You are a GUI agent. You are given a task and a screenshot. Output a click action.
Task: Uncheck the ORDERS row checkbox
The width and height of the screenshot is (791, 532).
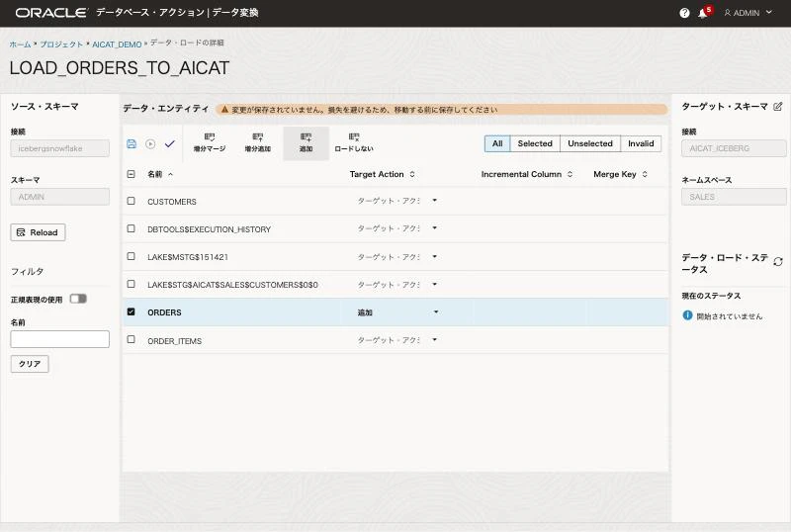(132, 311)
